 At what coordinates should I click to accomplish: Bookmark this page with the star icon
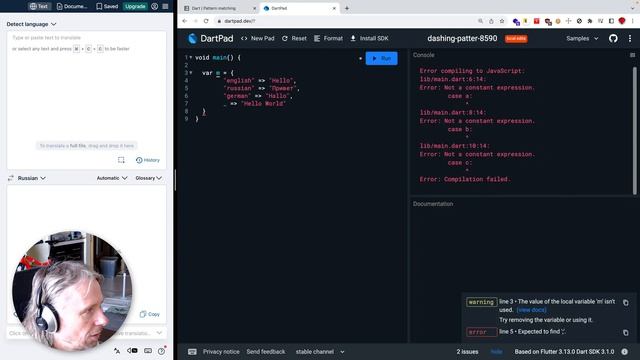click(502, 21)
